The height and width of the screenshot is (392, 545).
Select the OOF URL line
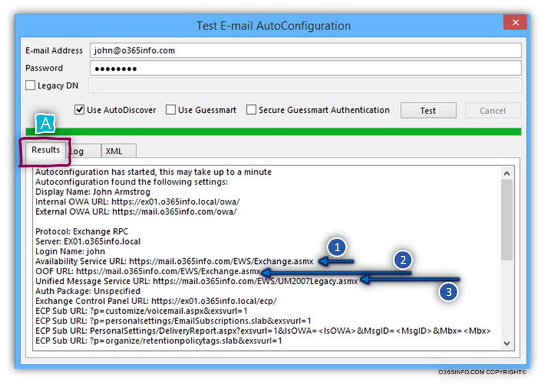[x=148, y=271]
